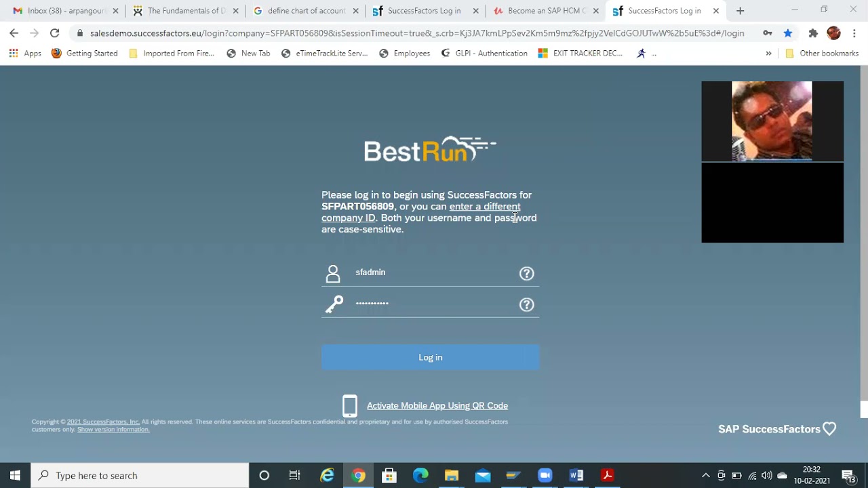
Task: Click the mobile phone QR code icon
Action: [350, 405]
